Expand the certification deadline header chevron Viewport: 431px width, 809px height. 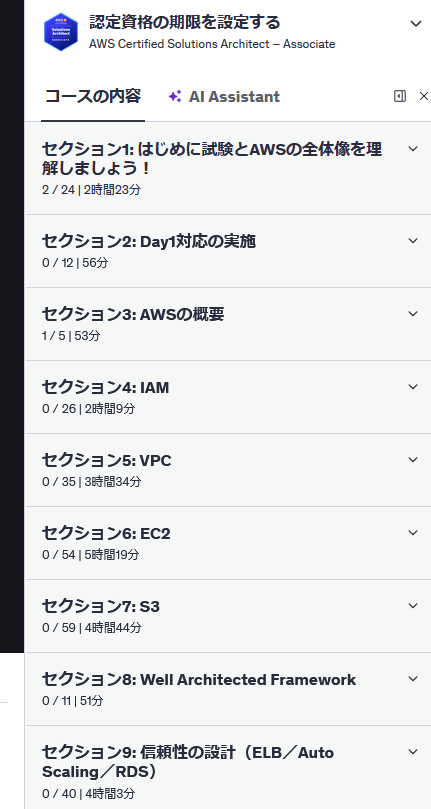click(x=416, y=23)
